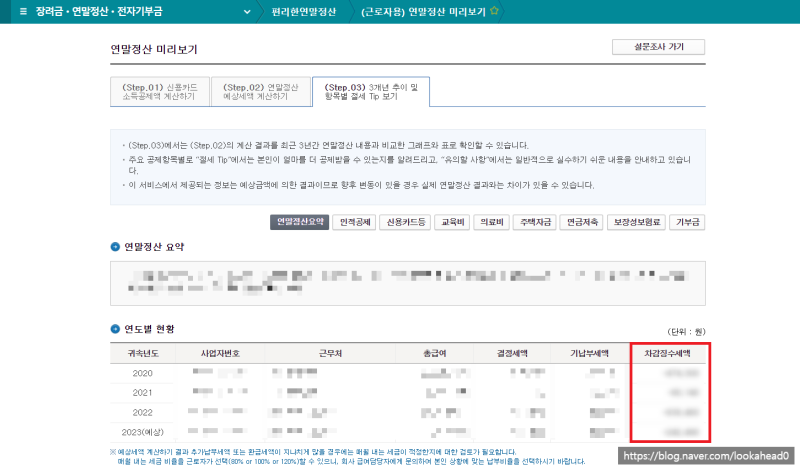
Task: Click the 교육비 button
Action: click(453, 222)
